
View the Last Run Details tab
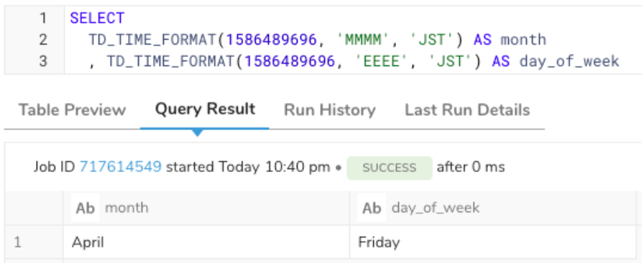click(467, 110)
